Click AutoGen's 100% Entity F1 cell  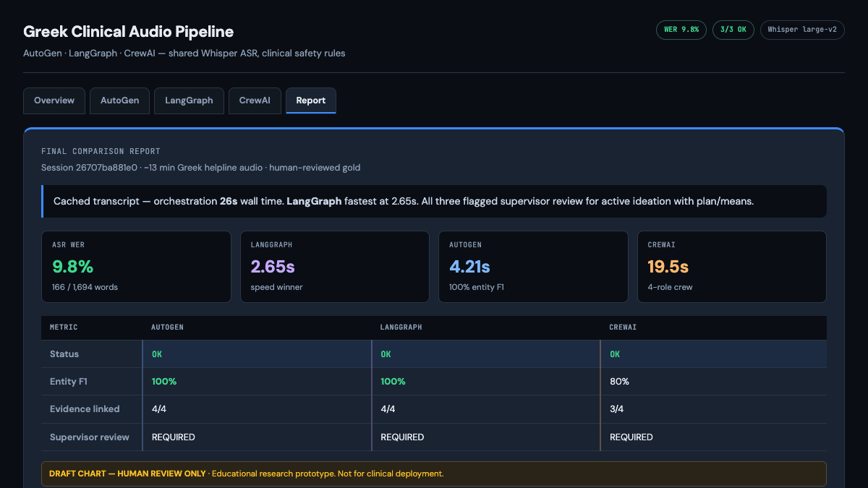258,382
